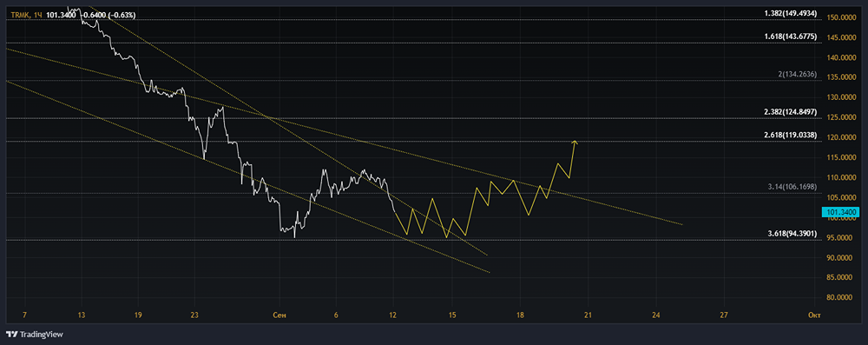This screenshot has width=868, height=345.
Task: Click the Окт month label on the time axis
Action: (814, 315)
